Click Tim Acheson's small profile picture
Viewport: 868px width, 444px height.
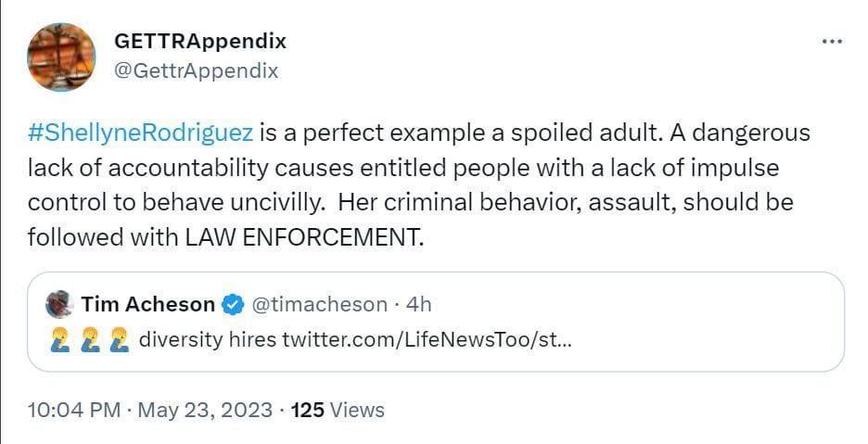click(60, 304)
